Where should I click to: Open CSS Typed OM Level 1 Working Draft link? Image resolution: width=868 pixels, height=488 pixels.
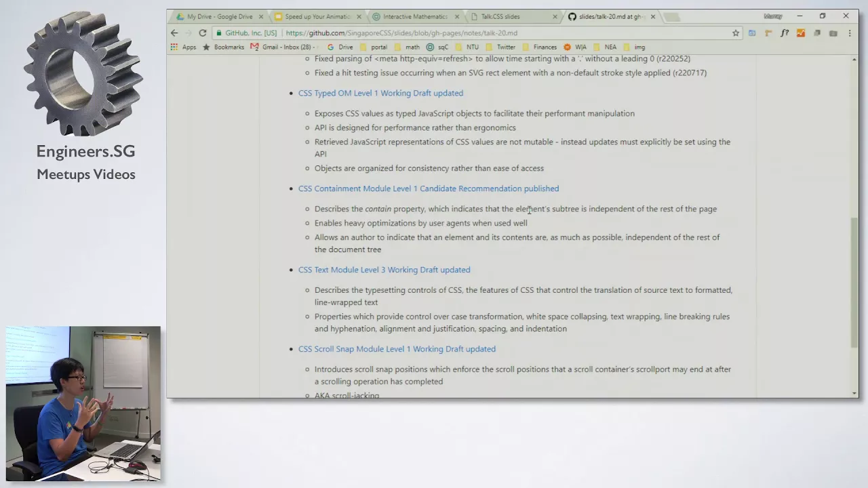tap(380, 93)
